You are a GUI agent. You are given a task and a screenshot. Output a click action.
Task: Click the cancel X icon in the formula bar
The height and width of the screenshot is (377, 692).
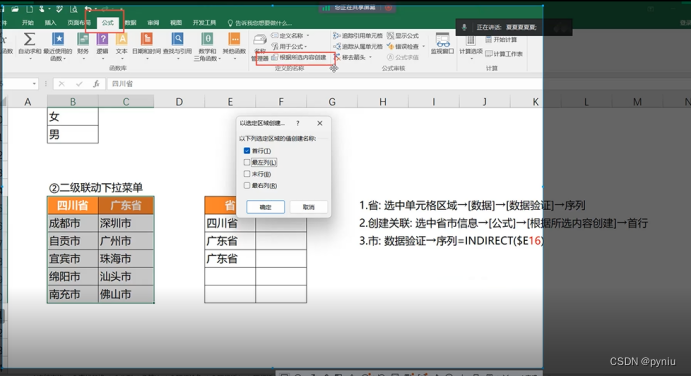62,83
